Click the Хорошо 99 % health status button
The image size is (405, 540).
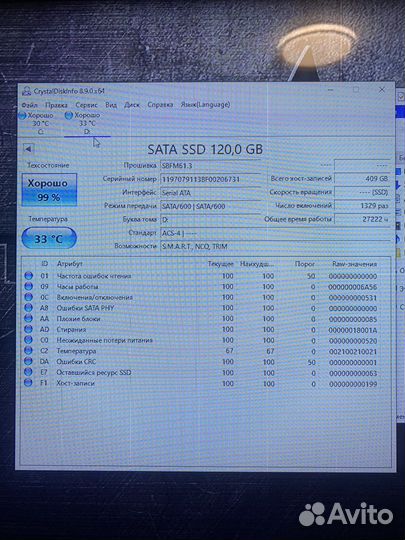point(49,190)
